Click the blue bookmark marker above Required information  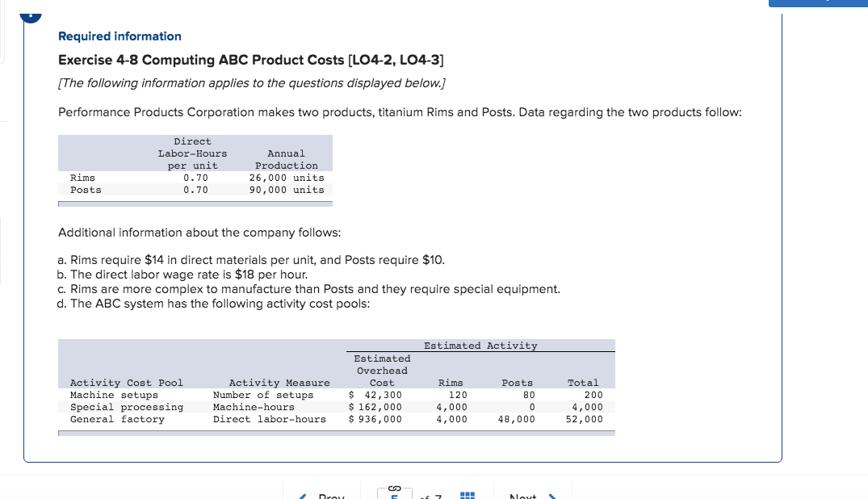click(31, 15)
